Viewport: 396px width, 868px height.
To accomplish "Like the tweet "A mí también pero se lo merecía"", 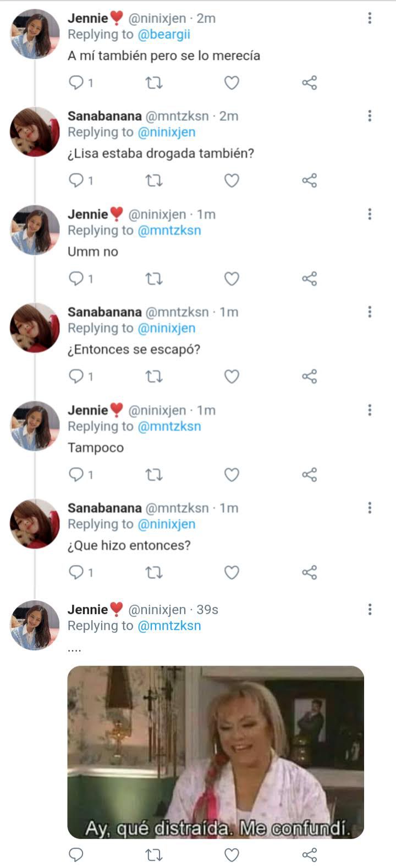I will tap(232, 83).
